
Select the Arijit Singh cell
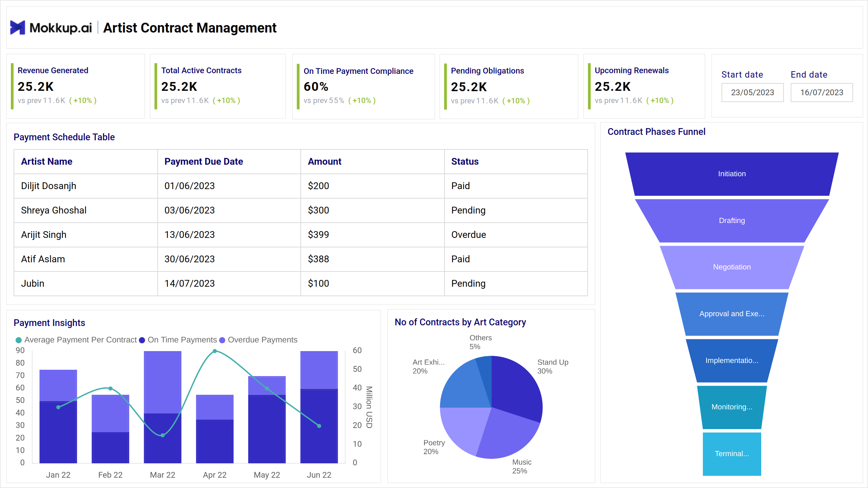(86, 235)
